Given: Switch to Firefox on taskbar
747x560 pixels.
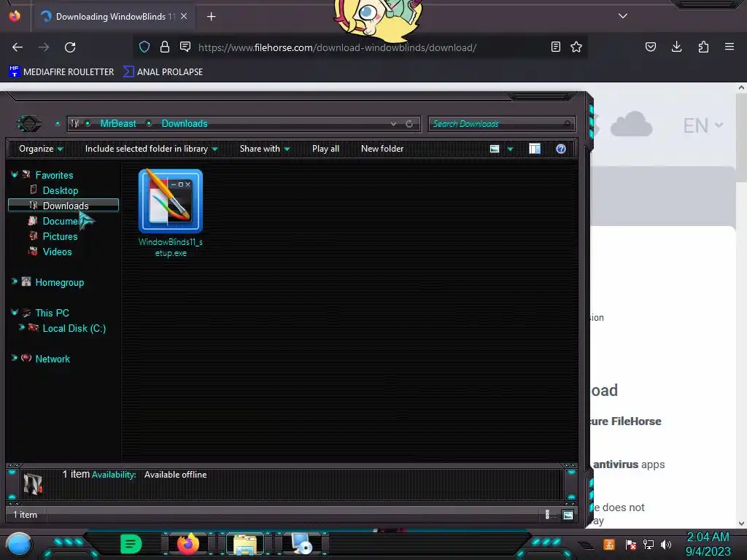Looking at the screenshot, I should 188,544.
